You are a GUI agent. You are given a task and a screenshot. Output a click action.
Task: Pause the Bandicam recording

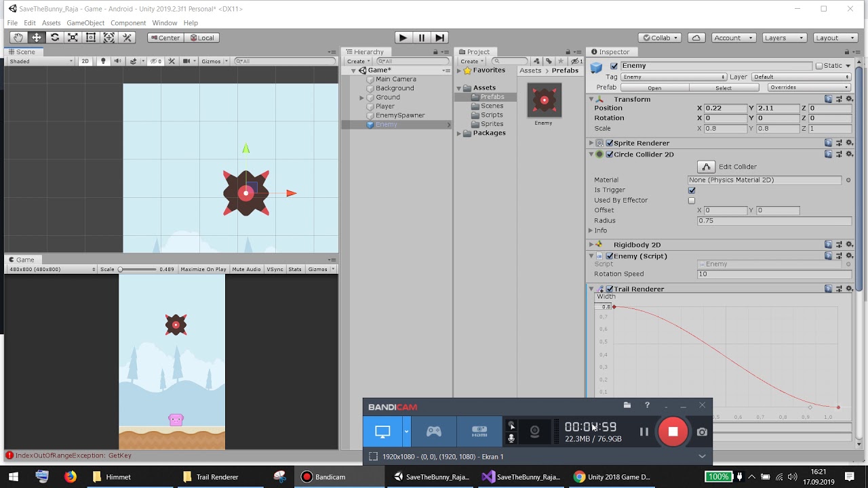coord(644,432)
